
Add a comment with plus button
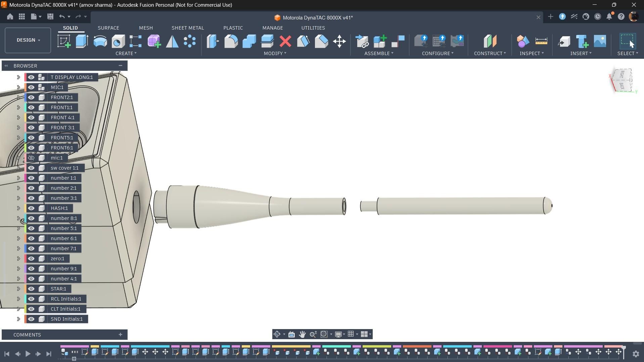(x=120, y=334)
